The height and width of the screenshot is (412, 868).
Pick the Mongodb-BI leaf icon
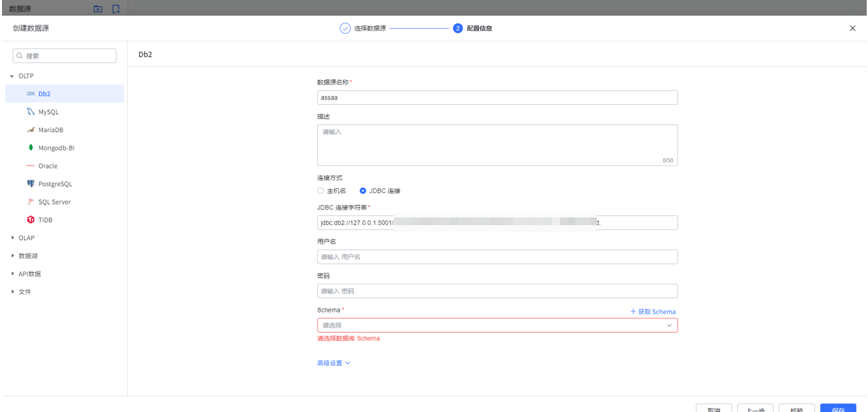coord(30,148)
